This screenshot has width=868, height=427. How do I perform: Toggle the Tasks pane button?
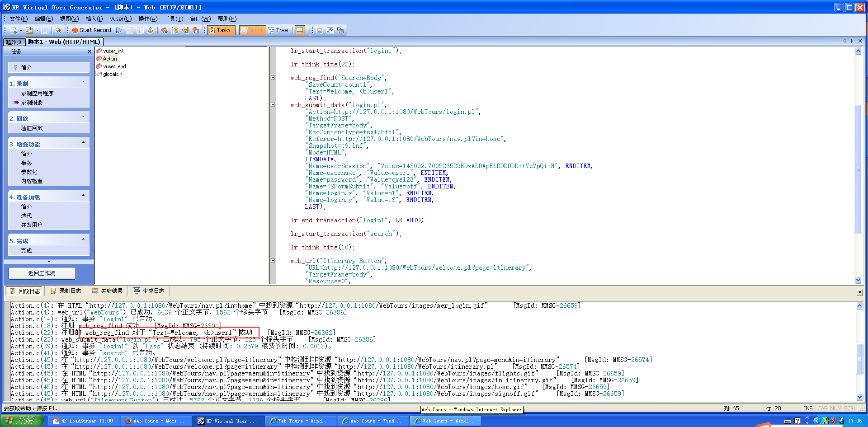coord(220,30)
